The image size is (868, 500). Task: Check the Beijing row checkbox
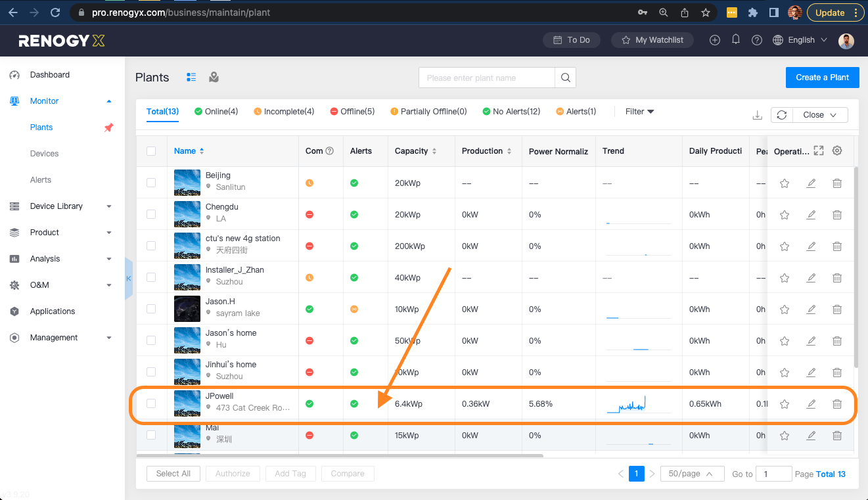[x=151, y=183]
